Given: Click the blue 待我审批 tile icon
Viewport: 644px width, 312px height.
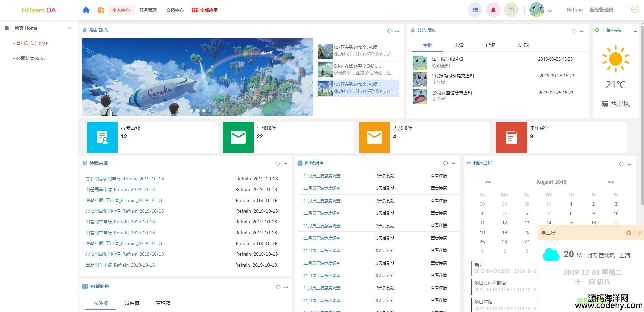Looking at the screenshot, I should point(102,137).
